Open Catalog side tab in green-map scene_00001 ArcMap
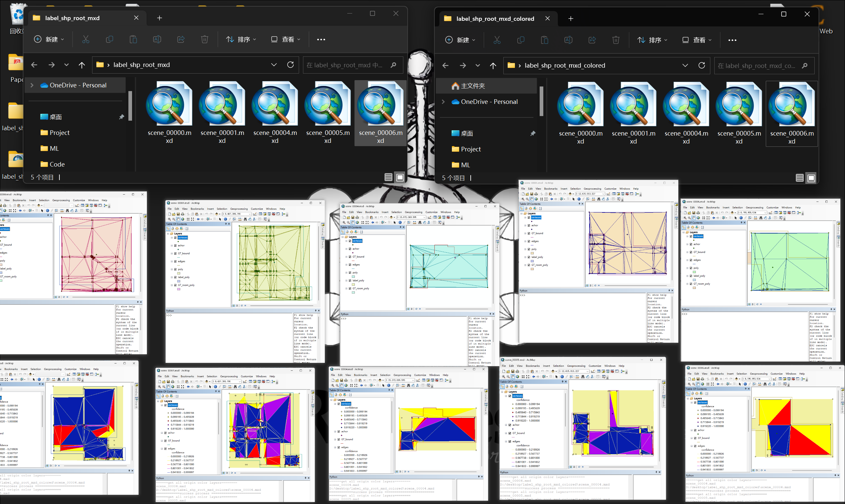 tap(323, 230)
